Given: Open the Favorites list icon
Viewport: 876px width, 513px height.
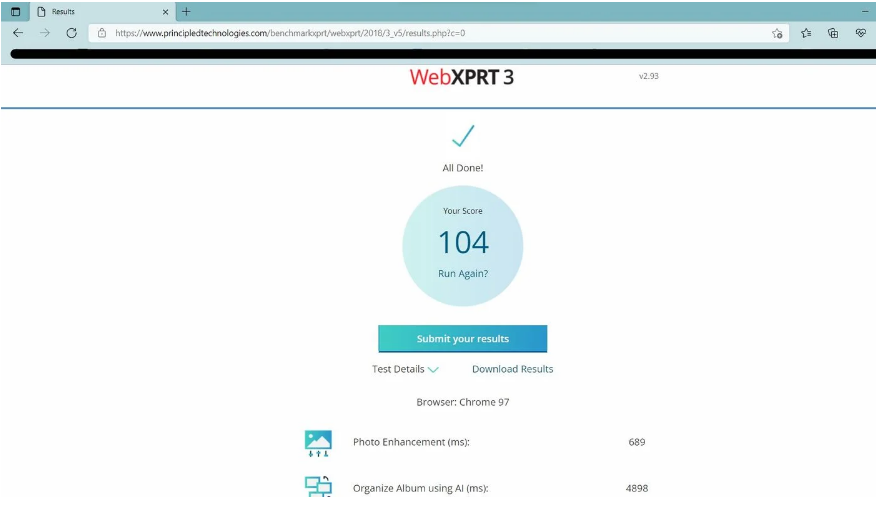Looking at the screenshot, I should pyautogui.click(x=806, y=33).
